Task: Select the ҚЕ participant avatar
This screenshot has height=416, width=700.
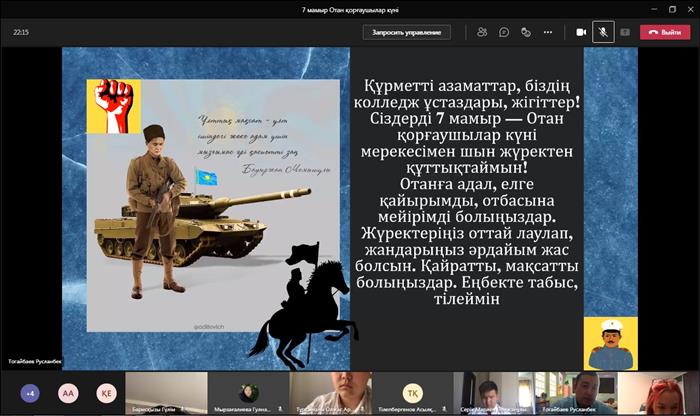Action: (x=104, y=393)
